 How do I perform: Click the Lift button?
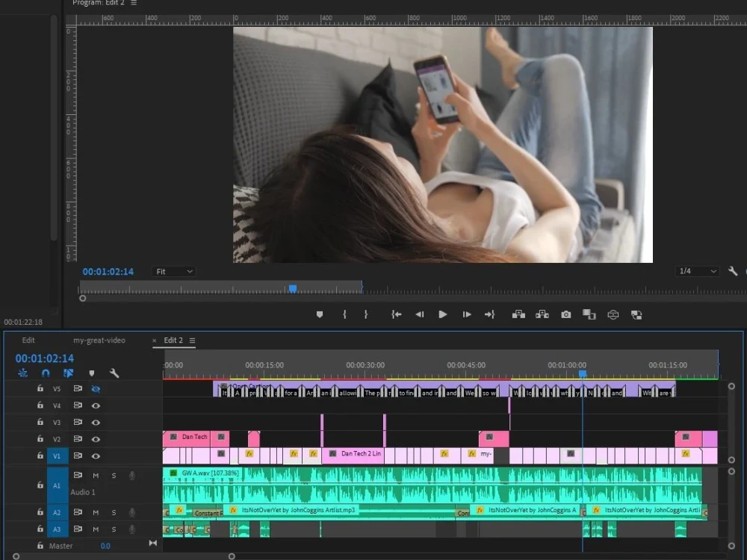click(x=518, y=314)
